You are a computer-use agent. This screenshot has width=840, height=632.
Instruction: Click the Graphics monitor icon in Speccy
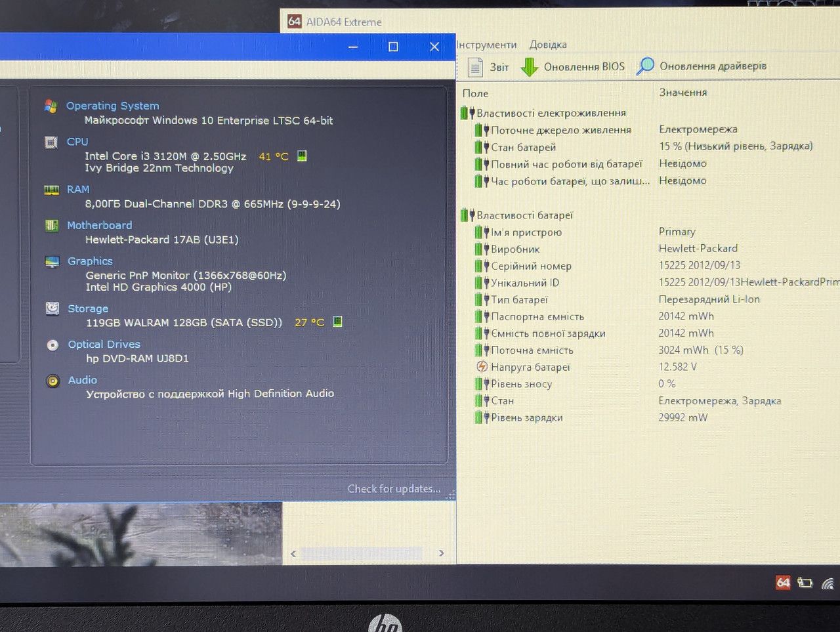52,261
